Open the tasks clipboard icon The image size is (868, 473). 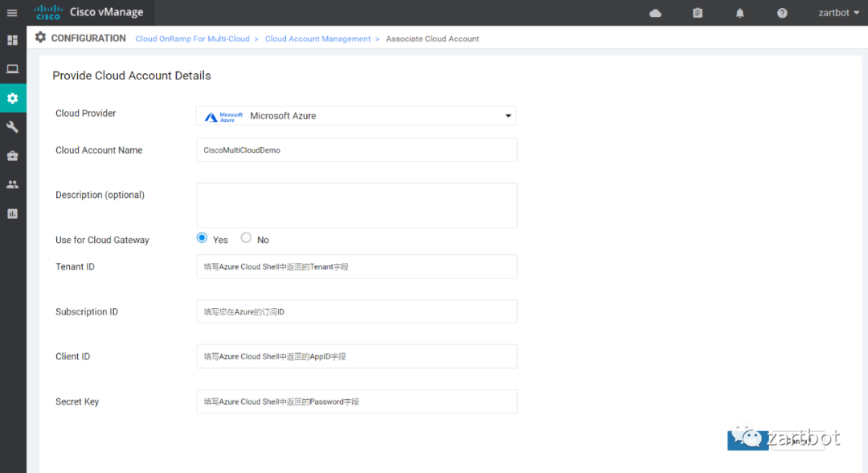coord(698,13)
